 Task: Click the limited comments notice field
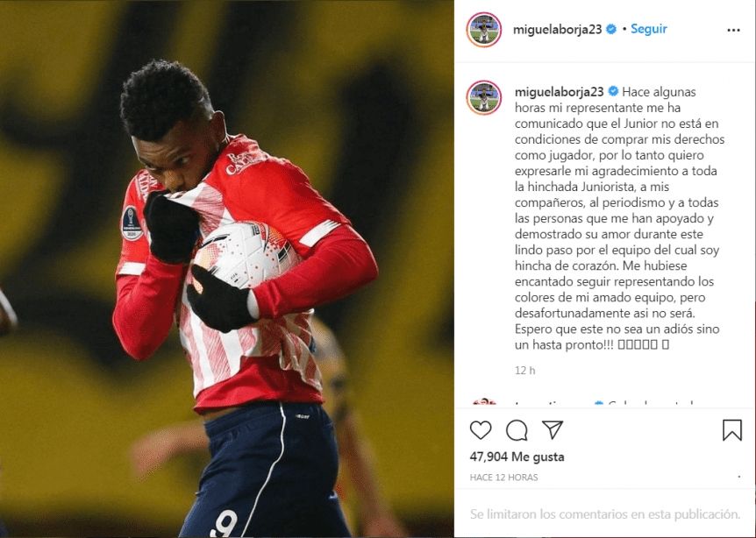604,514
